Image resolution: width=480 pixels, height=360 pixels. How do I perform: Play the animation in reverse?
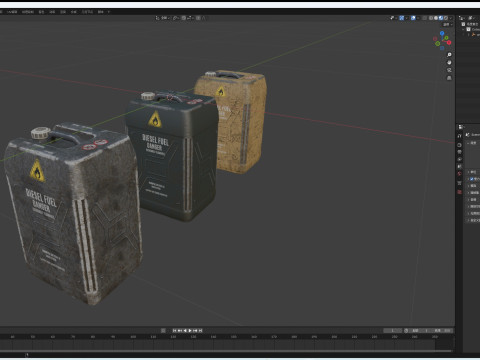185,330
